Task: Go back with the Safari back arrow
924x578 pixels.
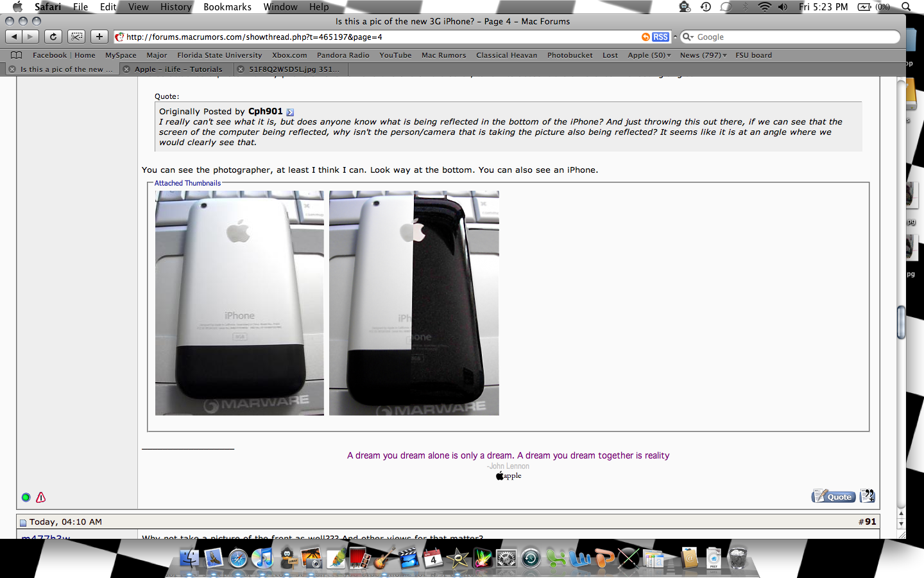Action: pyautogui.click(x=14, y=37)
